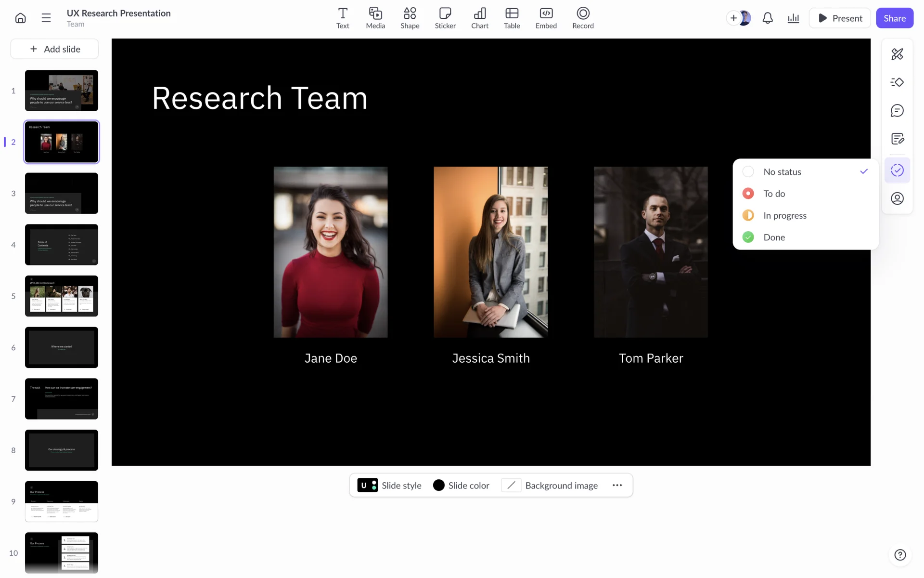
Task: Insert a Chart from toolbar
Action: click(x=479, y=18)
